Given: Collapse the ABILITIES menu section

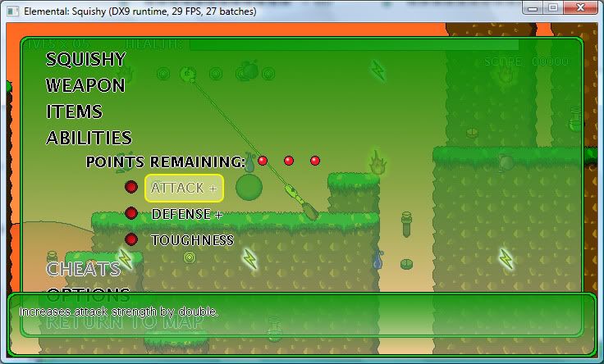Looking at the screenshot, I should click(89, 138).
